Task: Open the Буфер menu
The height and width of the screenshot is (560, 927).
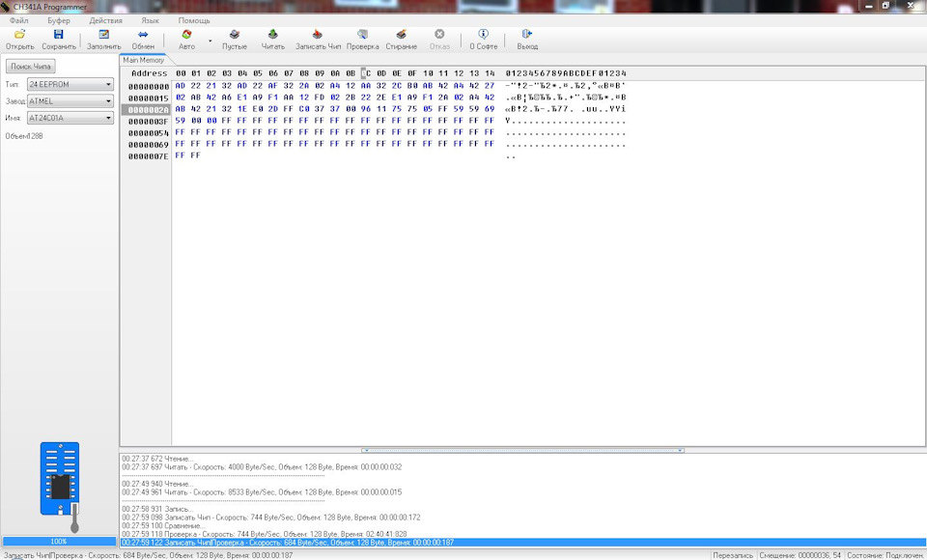Action: tap(59, 20)
